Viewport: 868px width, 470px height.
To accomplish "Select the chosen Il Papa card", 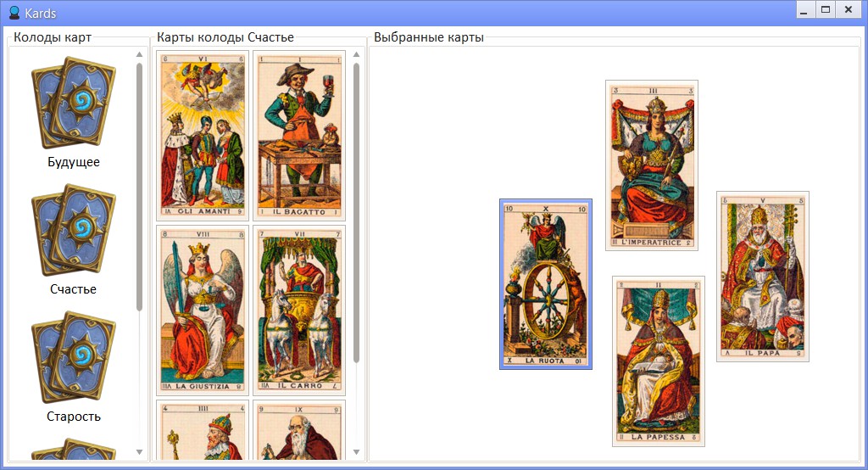I will (763, 277).
